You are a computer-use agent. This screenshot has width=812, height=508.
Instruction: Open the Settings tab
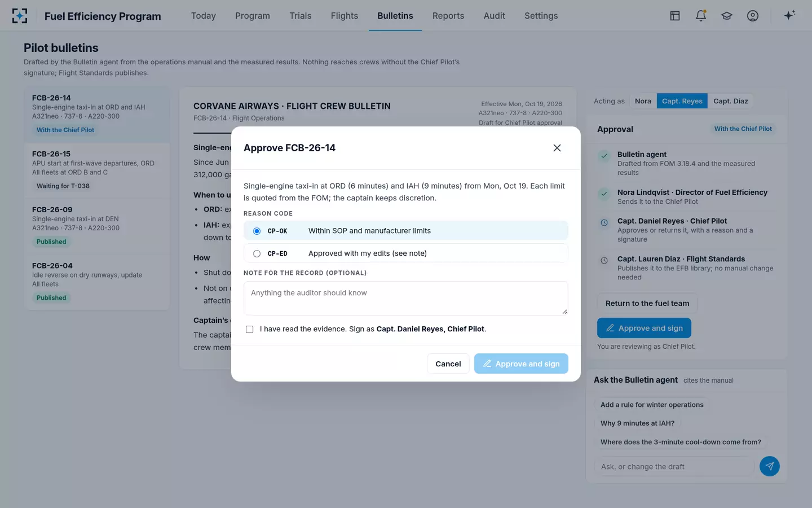[x=541, y=16]
